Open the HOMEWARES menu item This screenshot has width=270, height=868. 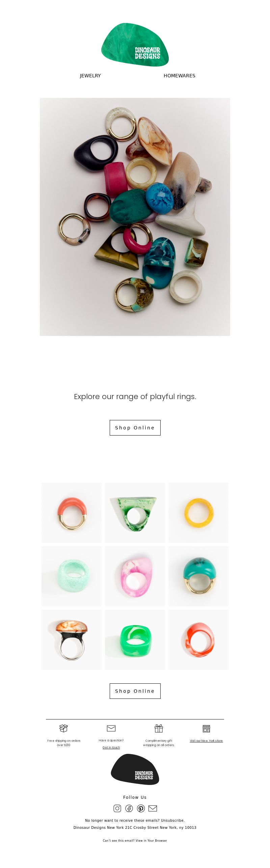point(180,76)
